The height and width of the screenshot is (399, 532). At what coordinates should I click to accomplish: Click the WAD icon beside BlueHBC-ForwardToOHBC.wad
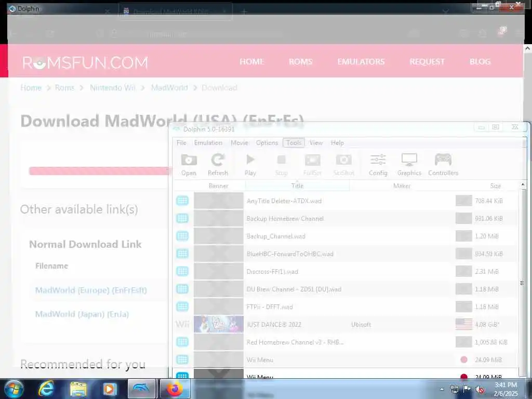click(x=182, y=254)
